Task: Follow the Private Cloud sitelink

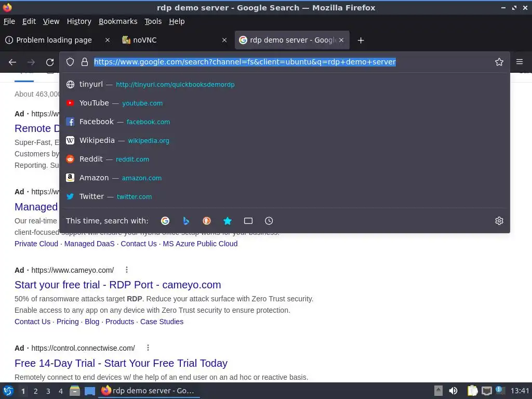Action: pyautogui.click(x=36, y=244)
